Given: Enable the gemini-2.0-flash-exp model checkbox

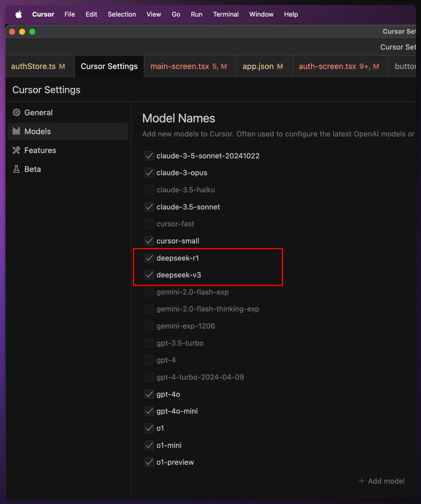Looking at the screenshot, I should click(x=149, y=292).
